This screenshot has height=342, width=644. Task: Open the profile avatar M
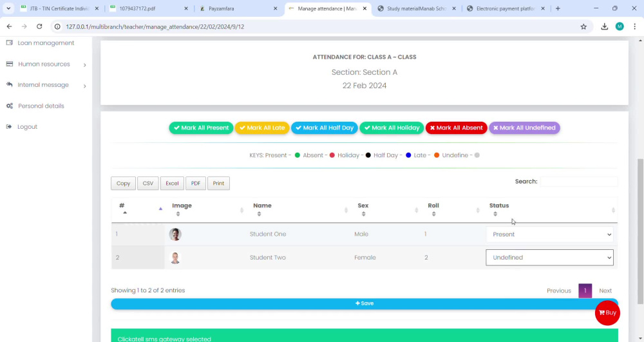click(x=620, y=26)
